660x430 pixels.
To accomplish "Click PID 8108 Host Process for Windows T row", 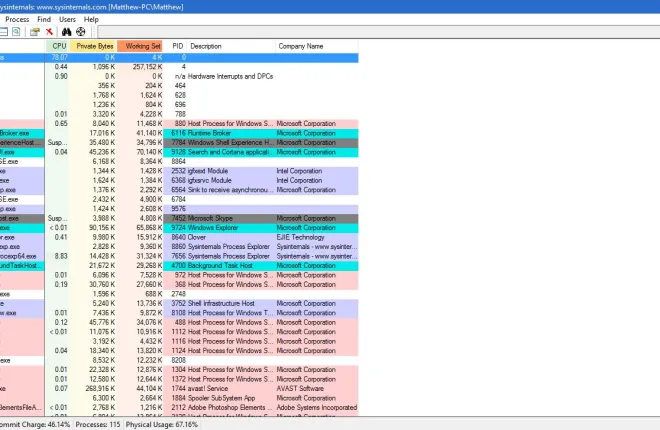I will point(179,313).
